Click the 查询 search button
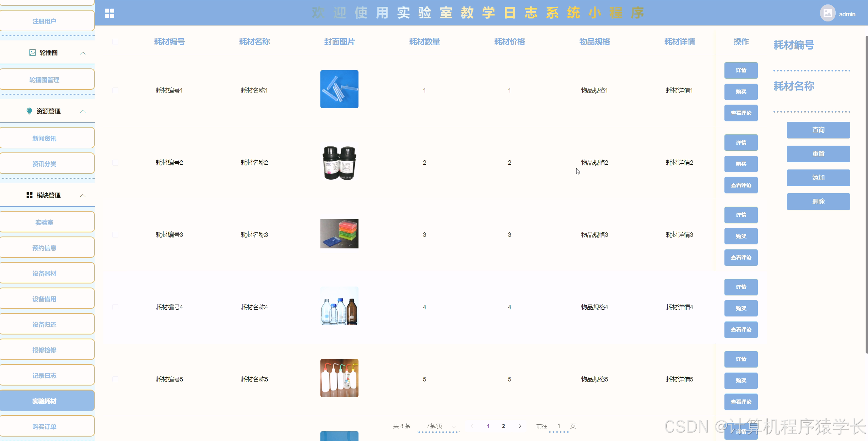The image size is (868, 441). pos(818,130)
